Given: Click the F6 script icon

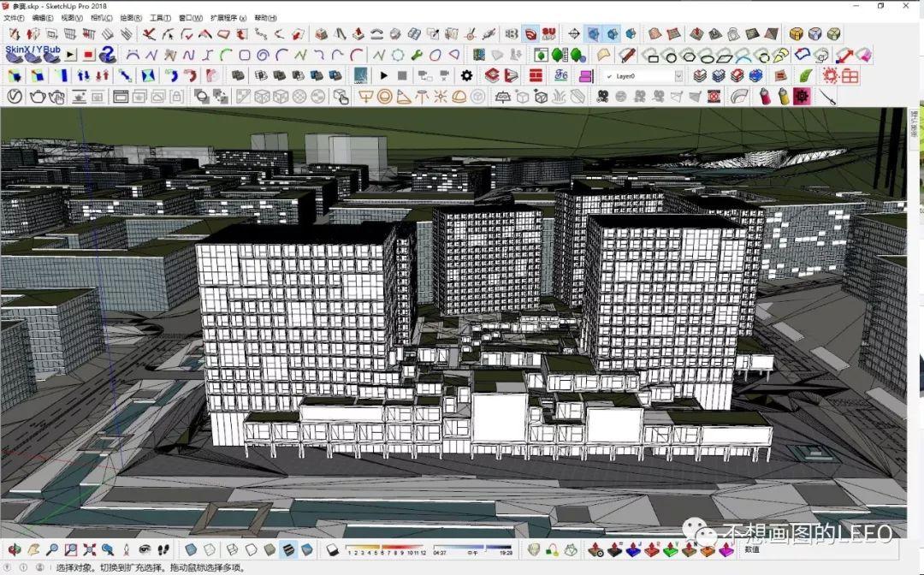Looking at the screenshot, I should coord(561,75).
